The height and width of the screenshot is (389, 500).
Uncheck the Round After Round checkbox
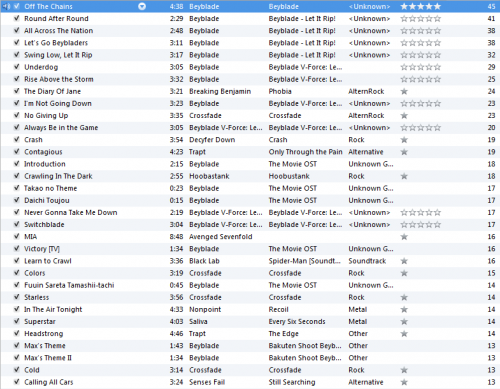[16, 18]
